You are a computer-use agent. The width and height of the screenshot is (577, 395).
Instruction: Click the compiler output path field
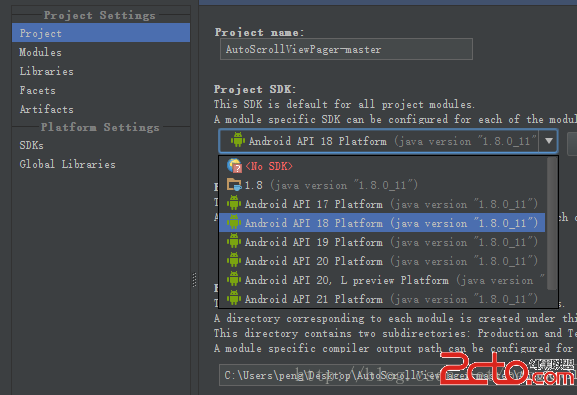click(x=397, y=375)
